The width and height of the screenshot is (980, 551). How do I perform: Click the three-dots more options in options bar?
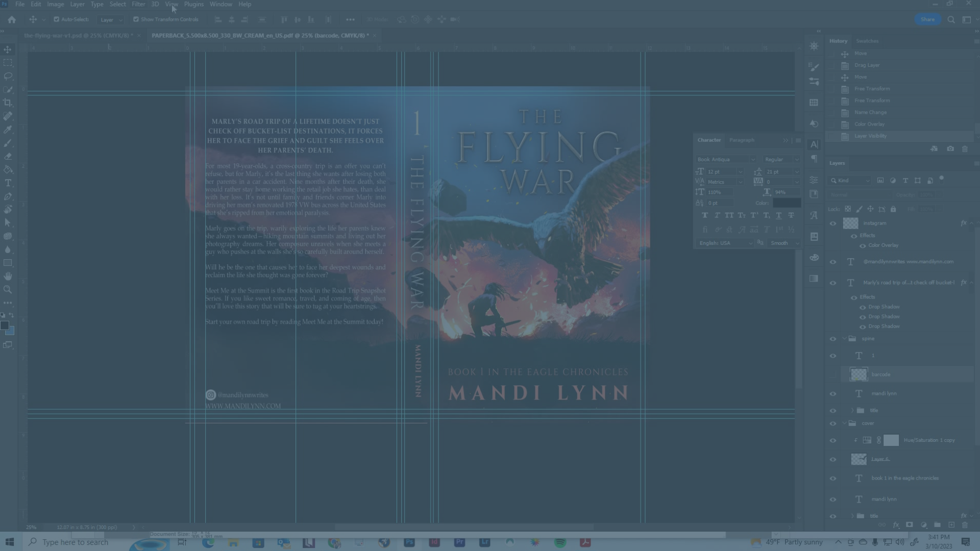coord(350,19)
